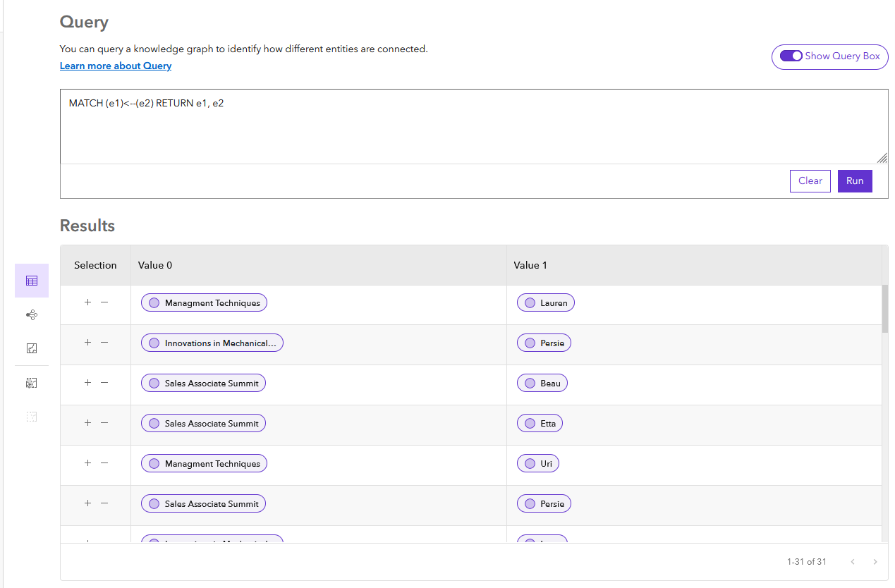Click the Sales Associate Summit entity chip
Screen dimensions: 895x588
pyautogui.click(x=203, y=382)
